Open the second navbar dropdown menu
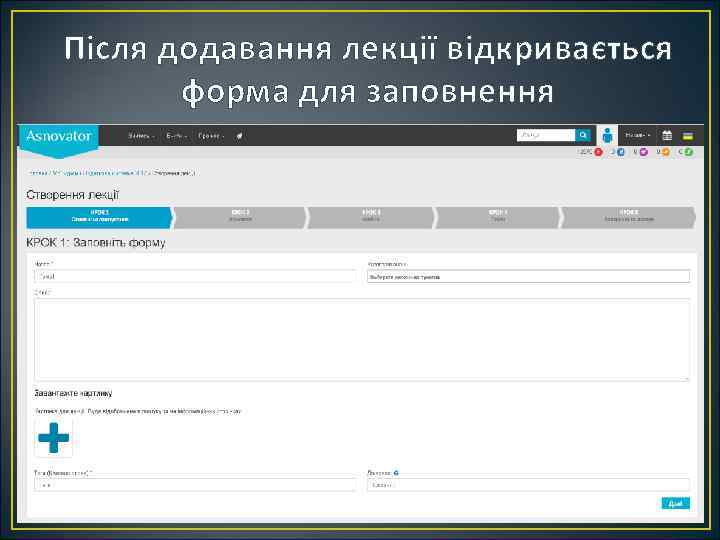 (176, 136)
